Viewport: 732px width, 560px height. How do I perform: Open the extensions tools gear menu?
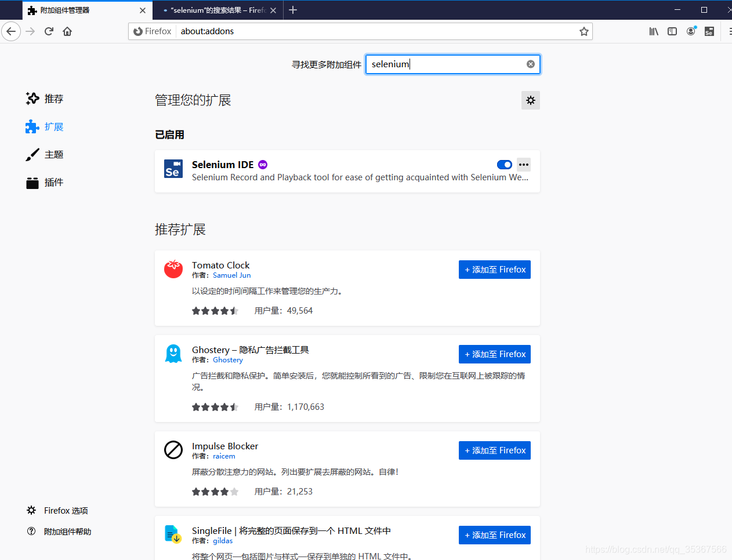point(531,100)
